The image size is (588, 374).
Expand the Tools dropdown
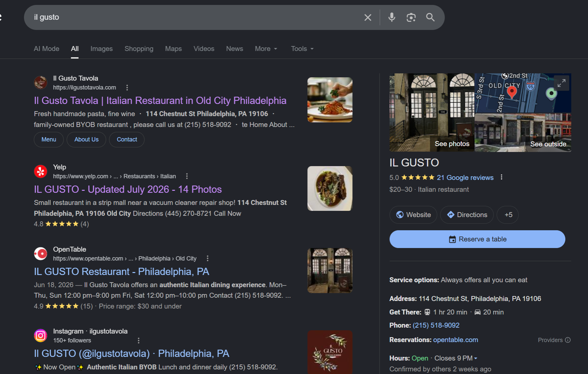click(302, 49)
